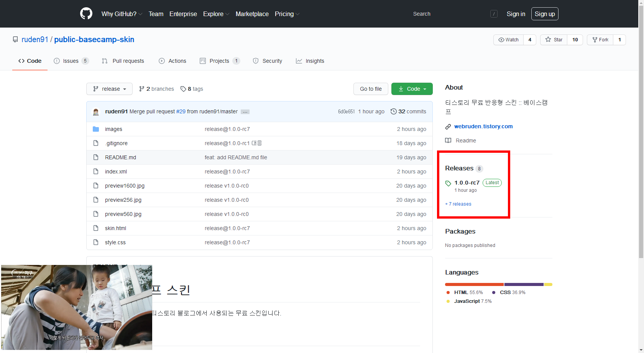Open the 1.0.0-rc7 release

(467, 183)
